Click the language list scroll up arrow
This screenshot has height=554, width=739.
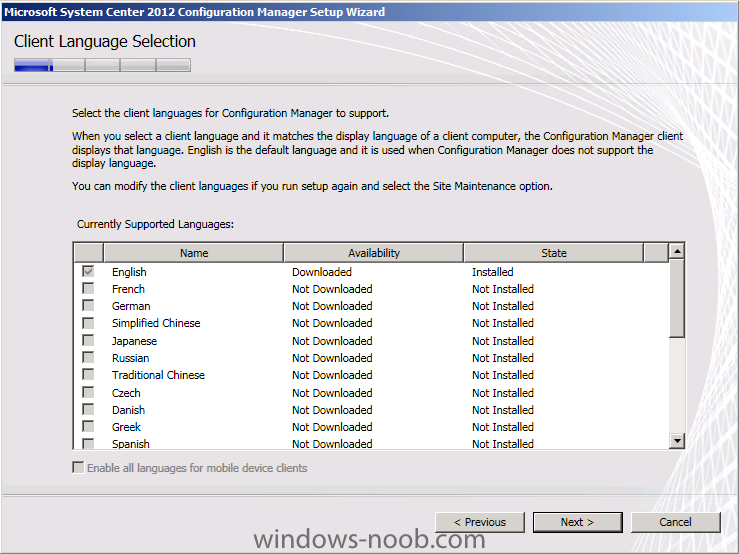point(677,251)
